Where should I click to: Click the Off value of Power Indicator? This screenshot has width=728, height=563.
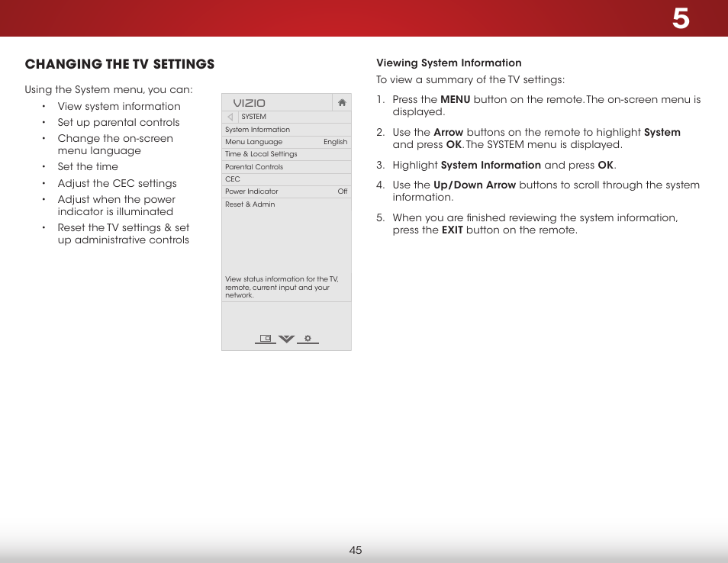(342, 191)
